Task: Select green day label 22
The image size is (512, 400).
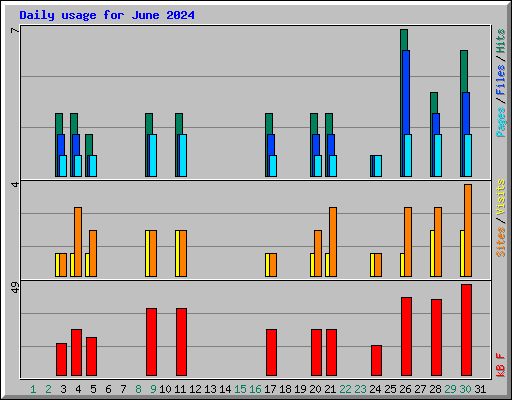Action: coord(345,389)
